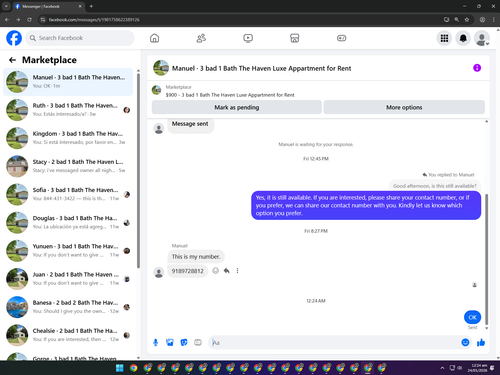Open the notifications bell

coord(463,38)
